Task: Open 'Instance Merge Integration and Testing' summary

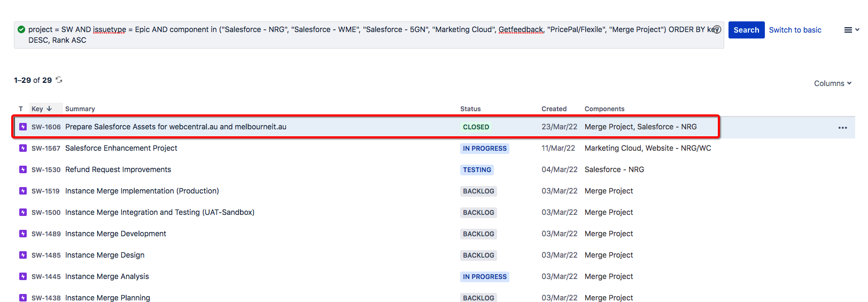Action: click(160, 212)
